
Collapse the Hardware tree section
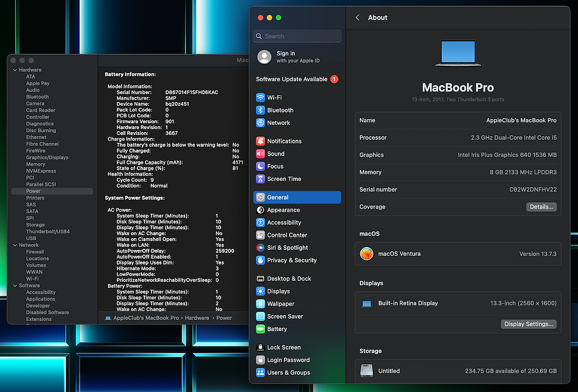(x=15, y=70)
